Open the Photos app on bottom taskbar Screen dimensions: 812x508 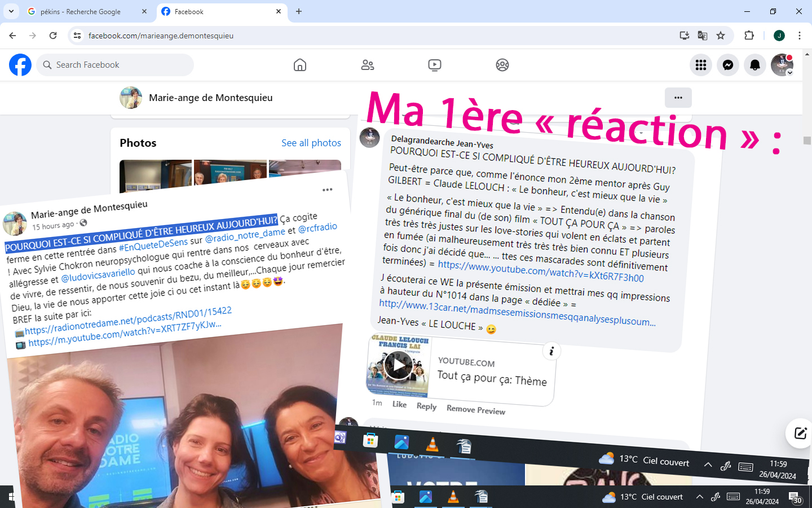point(426,497)
